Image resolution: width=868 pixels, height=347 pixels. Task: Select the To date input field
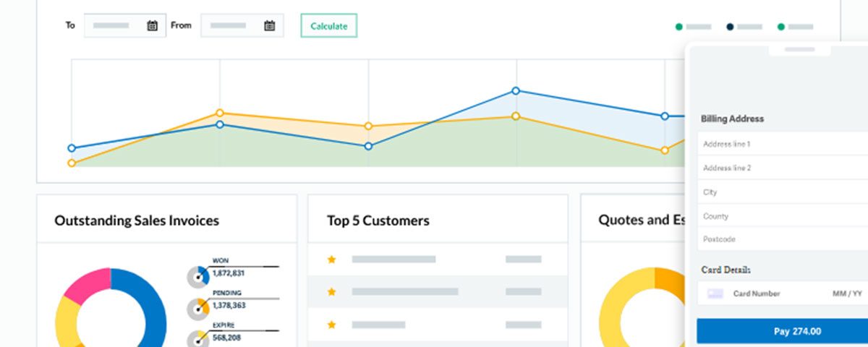pyautogui.click(x=125, y=25)
